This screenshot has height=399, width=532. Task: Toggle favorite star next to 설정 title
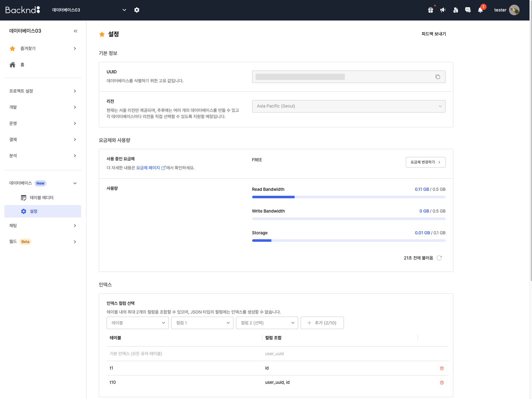pos(102,34)
